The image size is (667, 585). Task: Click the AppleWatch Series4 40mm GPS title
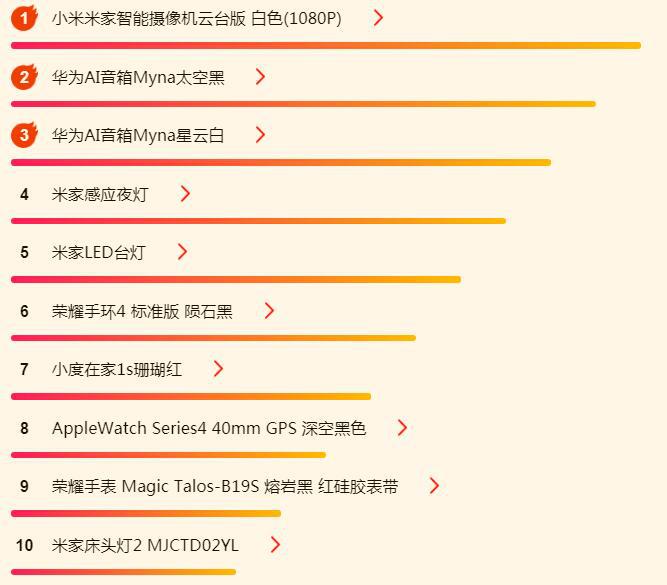coord(209,429)
